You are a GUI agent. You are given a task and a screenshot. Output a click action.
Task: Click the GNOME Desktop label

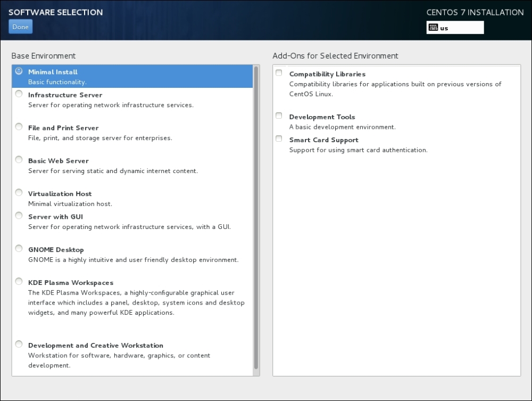click(56, 250)
